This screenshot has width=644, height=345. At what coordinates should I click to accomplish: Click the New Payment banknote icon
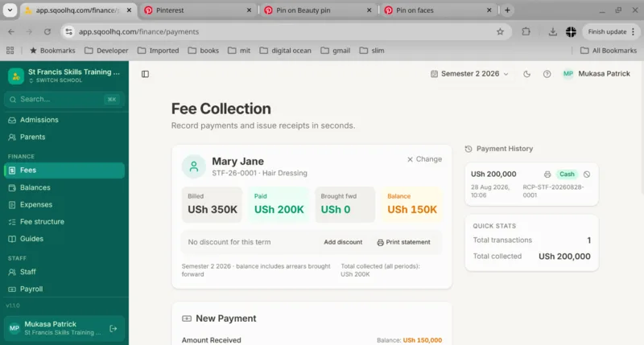pyautogui.click(x=187, y=318)
